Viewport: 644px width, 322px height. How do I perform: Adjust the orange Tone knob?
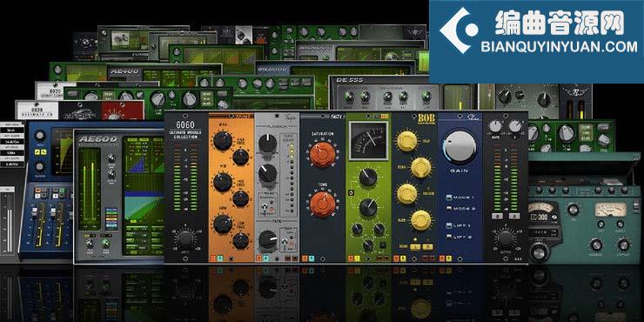(322, 205)
